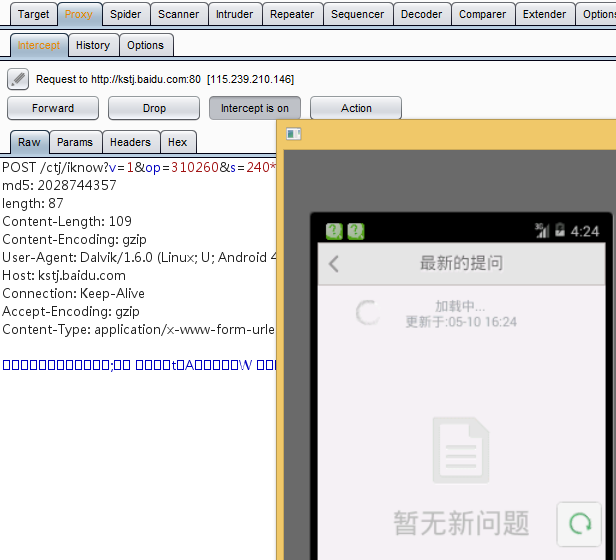This screenshot has height=560, width=616.
Task: Open the Params view tab
Action: (x=75, y=142)
